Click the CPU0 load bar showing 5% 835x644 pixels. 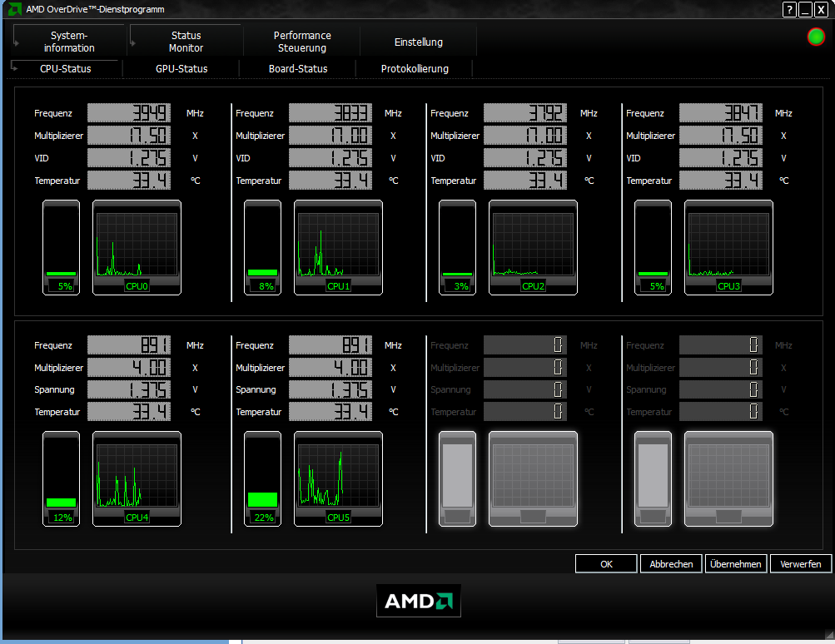coord(62,247)
